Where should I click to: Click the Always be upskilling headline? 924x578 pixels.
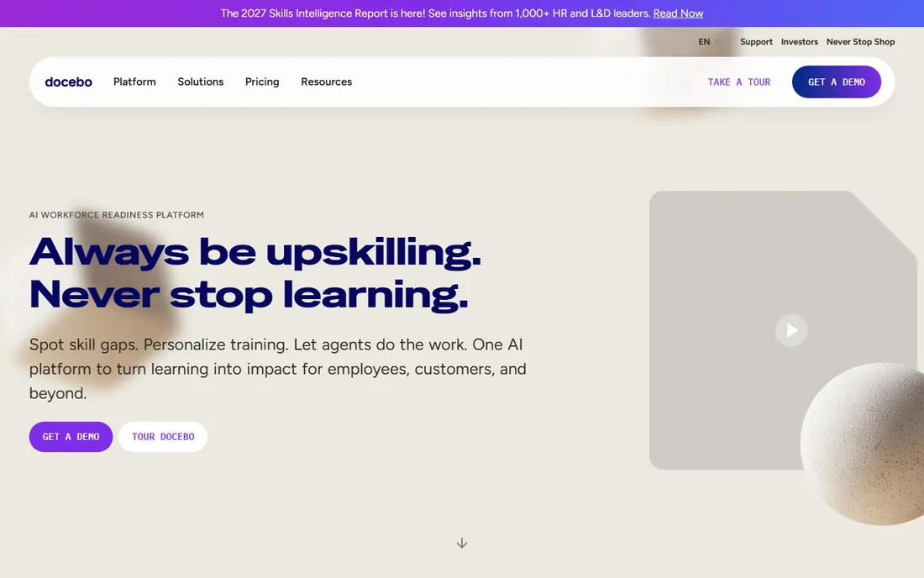255,273
